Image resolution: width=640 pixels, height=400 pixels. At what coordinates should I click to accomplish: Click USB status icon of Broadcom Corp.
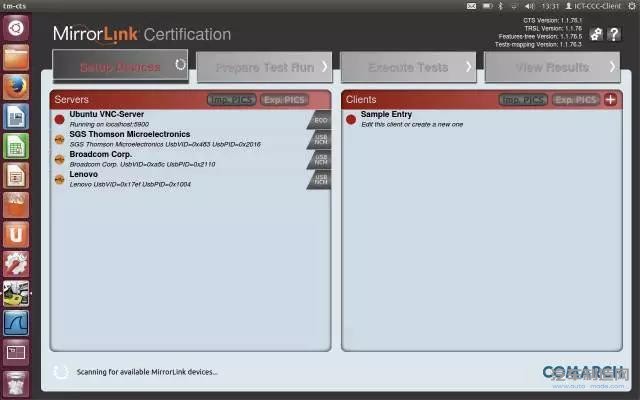click(x=60, y=159)
